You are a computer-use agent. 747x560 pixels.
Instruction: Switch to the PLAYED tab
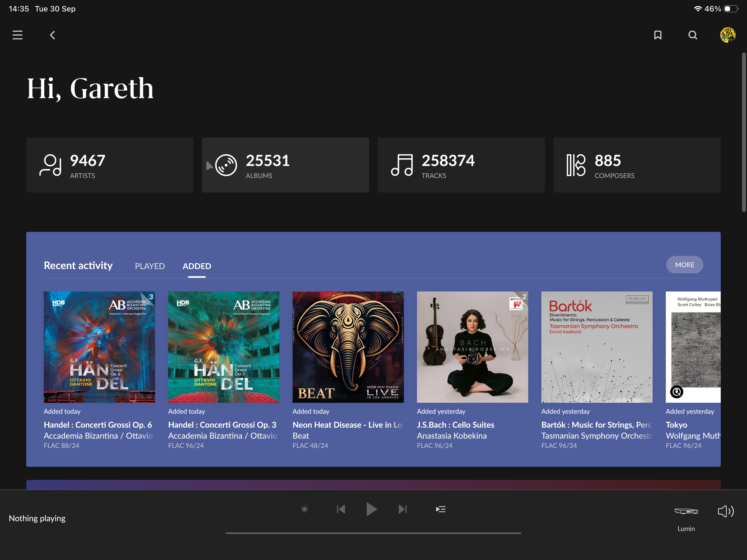click(150, 266)
